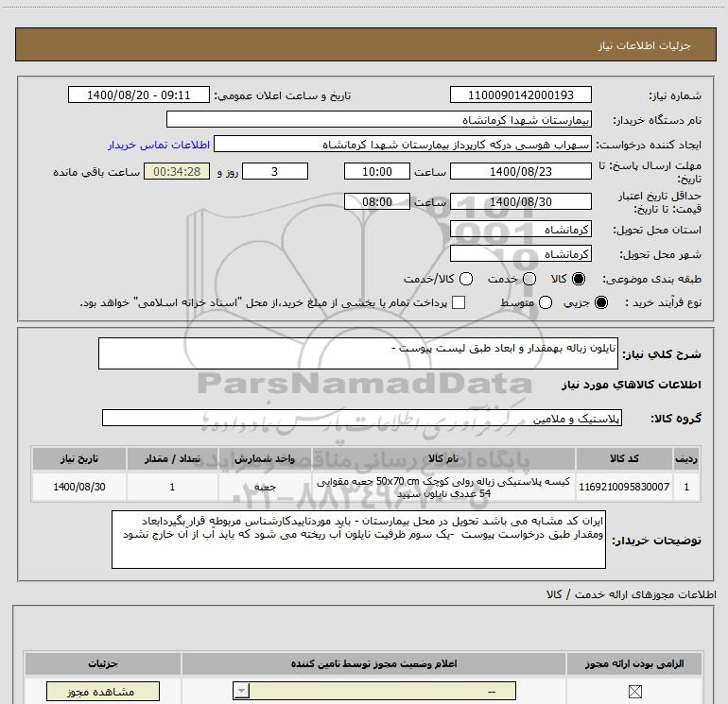Click product code 1169210095830007 cell
This screenshot has width=728, height=704.
pos(624,487)
